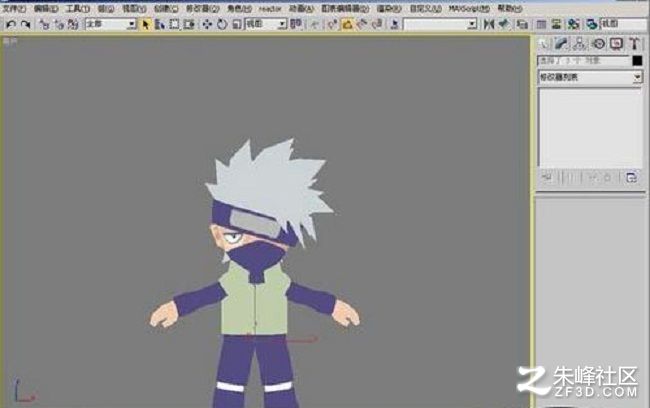Open the Select by Name tool
The width and height of the screenshot is (650, 408).
click(x=160, y=24)
